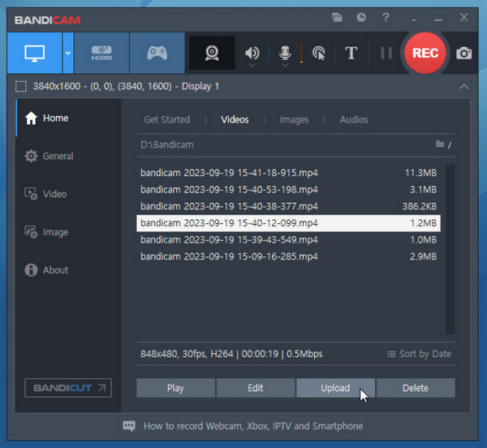Screen dimensions: 487x448
Task: Click Edit button
Action: point(256,388)
